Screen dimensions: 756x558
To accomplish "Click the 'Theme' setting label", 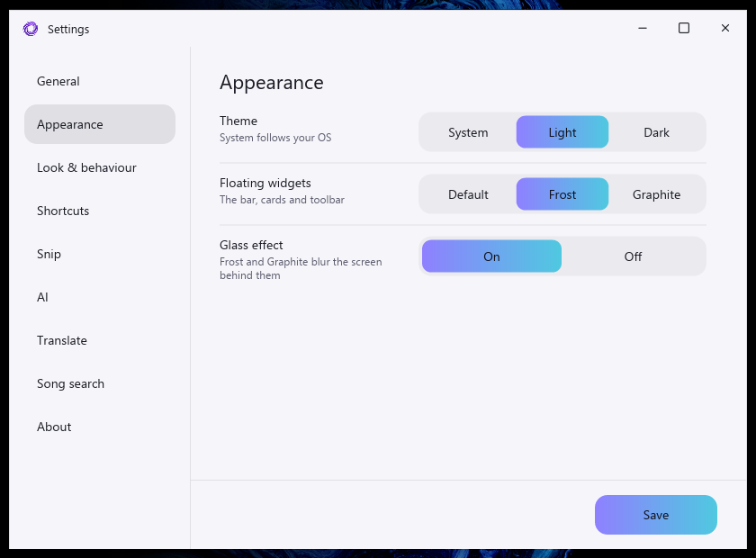I will 238,121.
